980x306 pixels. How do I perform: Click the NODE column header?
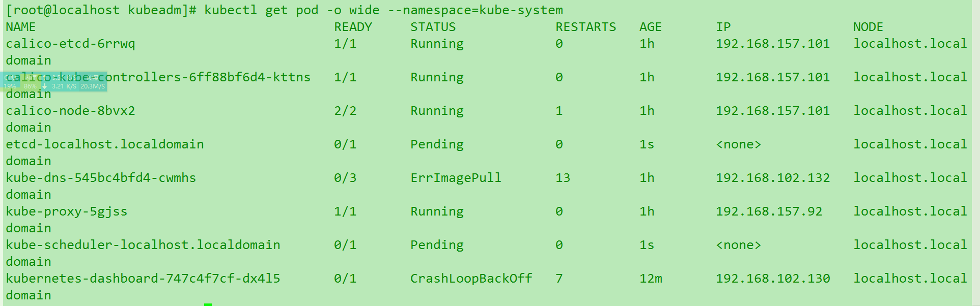point(868,27)
